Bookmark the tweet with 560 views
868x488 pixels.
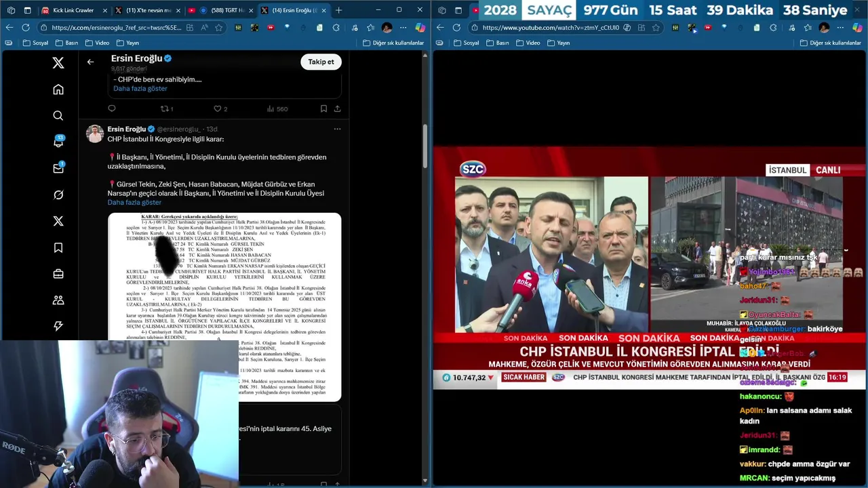(323, 108)
